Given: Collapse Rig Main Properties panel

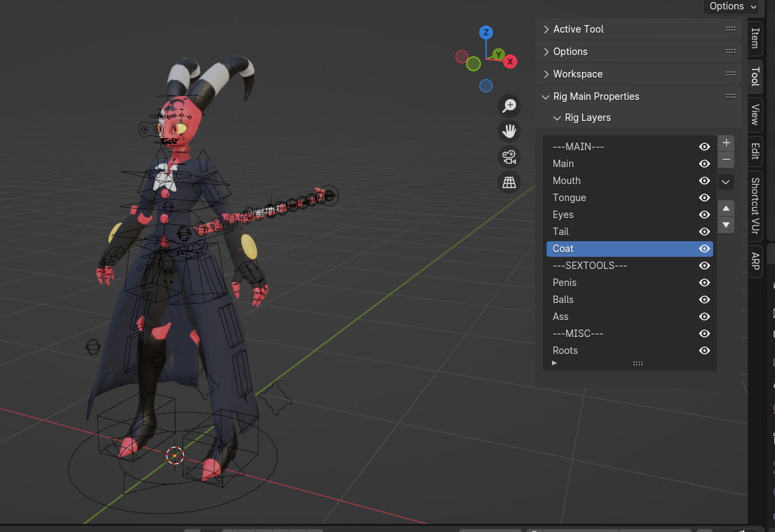Looking at the screenshot, I should tap(546, 96).
